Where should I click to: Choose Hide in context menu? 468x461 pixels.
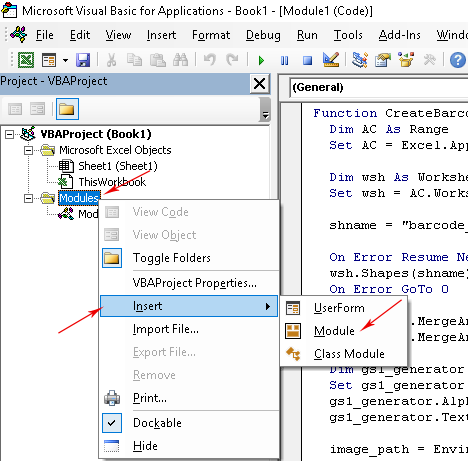pyautogui.click(x=189, y=446)
